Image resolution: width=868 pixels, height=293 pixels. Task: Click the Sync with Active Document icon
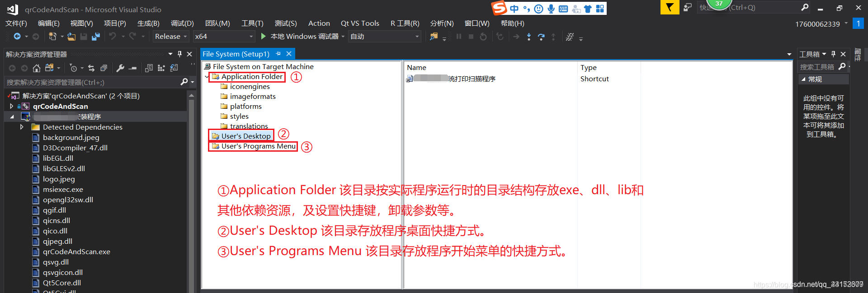tap(91, 68)
